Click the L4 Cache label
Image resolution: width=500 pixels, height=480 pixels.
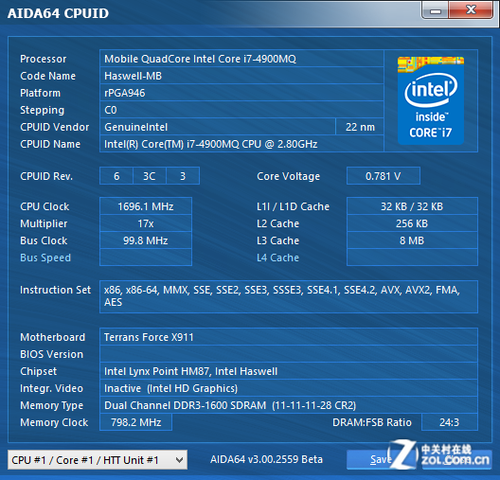click(x=278, y=257)
